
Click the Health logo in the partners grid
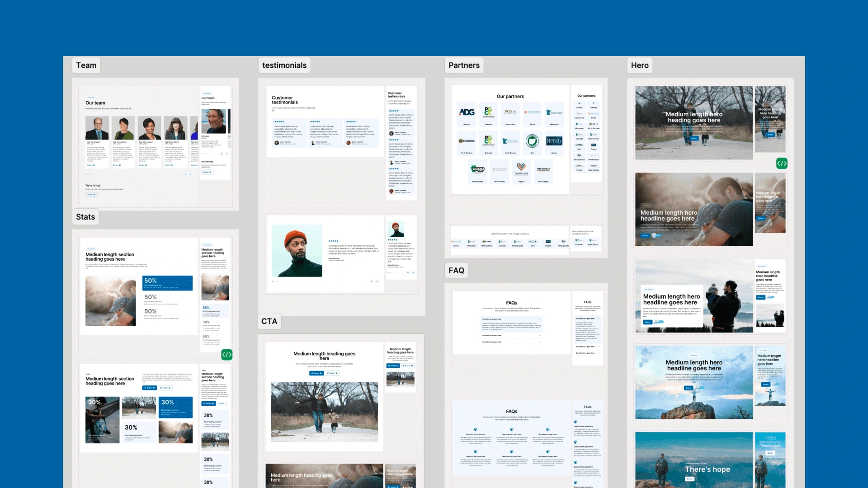(554, 141)
